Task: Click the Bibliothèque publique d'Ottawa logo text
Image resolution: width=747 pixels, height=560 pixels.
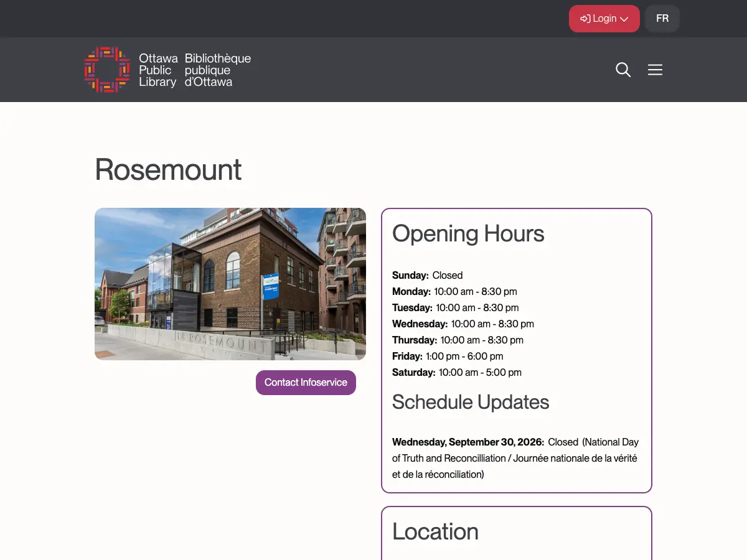Action: tap(218, 70)
